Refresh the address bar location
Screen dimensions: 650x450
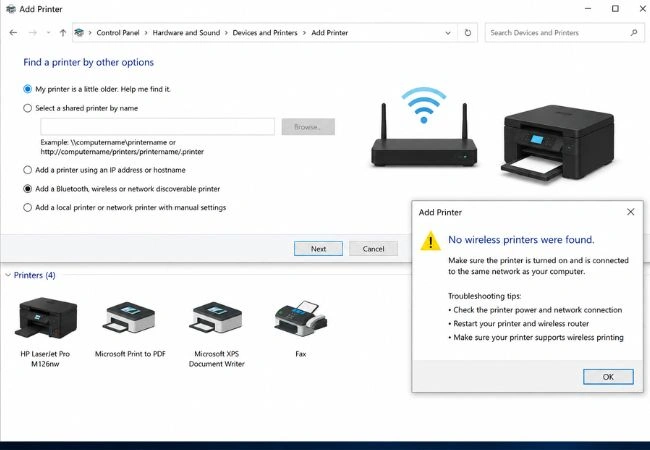(468, 33)
